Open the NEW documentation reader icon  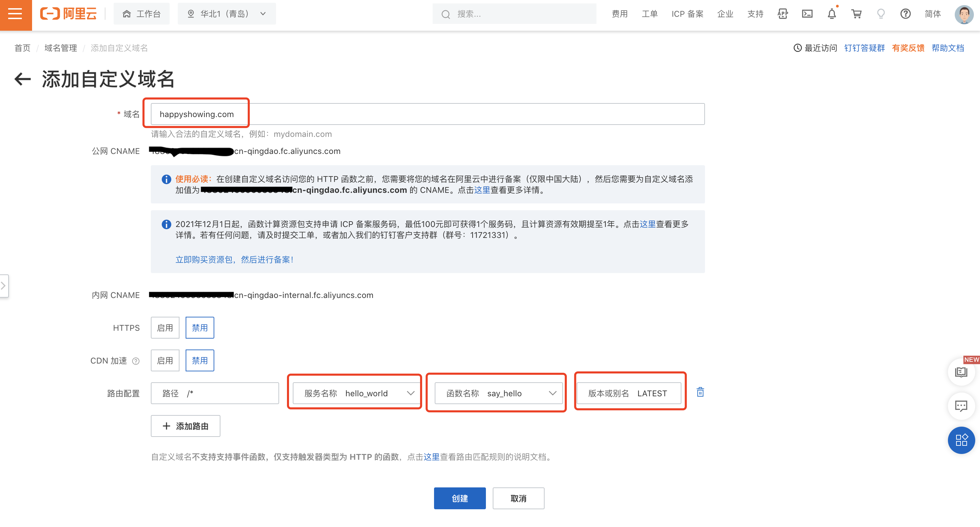[x=961, y=372]
